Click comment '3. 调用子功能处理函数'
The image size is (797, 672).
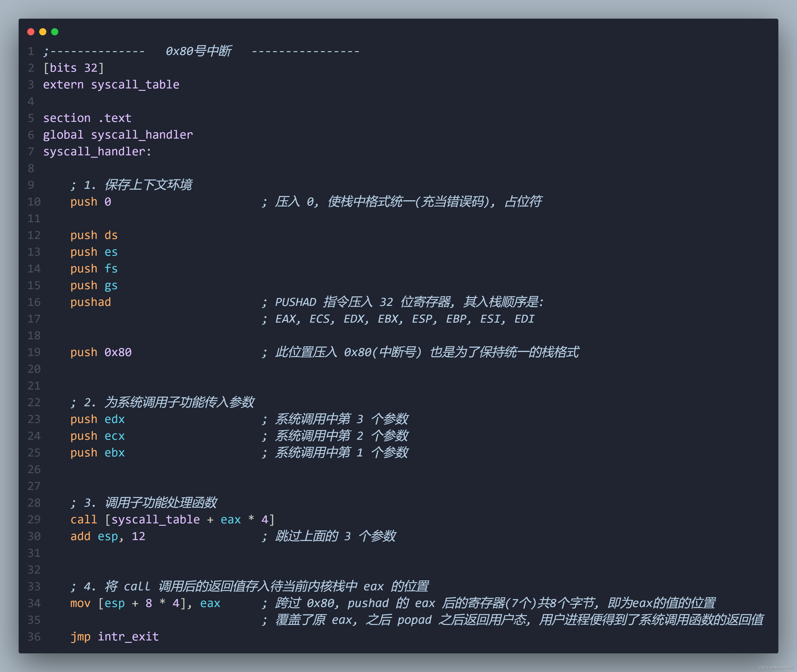click(x=144, y=503)
